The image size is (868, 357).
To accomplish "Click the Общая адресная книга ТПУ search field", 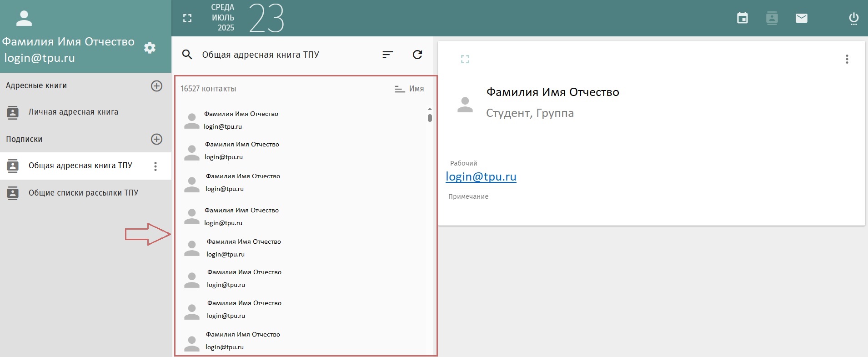I will 286,55.
